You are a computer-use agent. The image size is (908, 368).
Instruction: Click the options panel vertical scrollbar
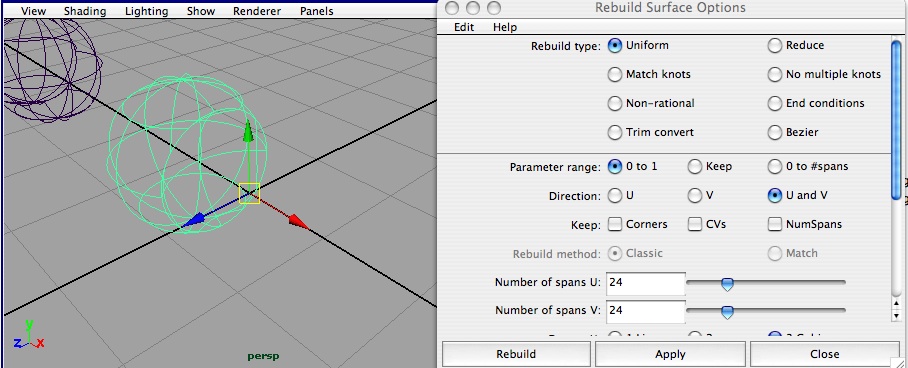(x=897, y=177)
